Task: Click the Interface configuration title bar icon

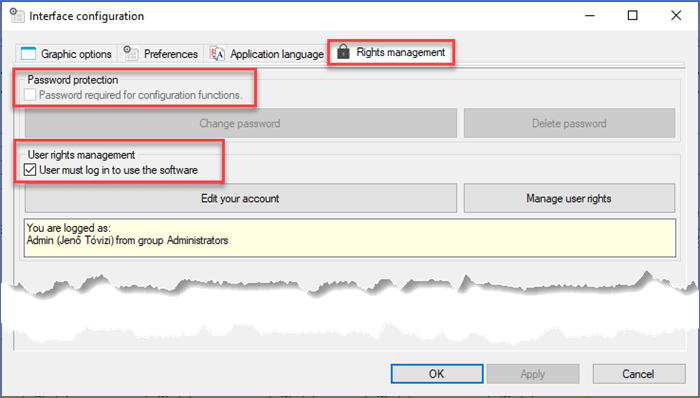Action: point(17,16)
